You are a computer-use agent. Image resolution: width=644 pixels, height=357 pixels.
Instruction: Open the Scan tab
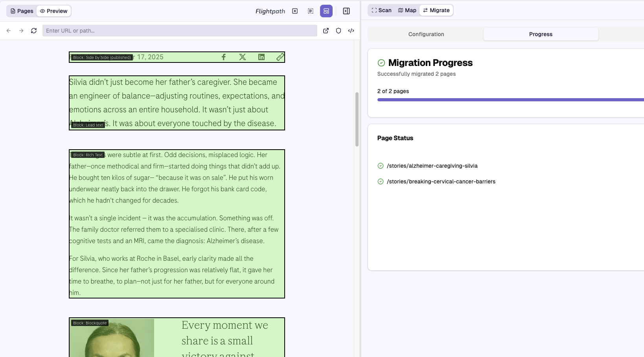381,10
